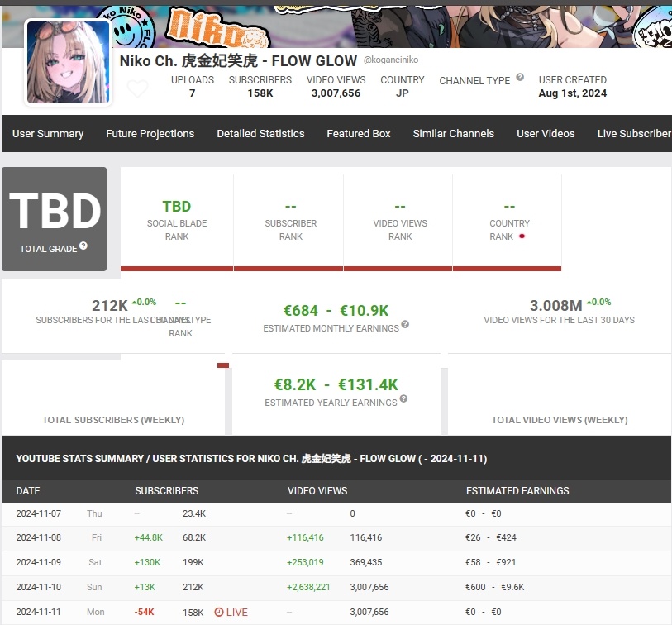
Task: Click the favorite heart icon
Action: 138,88
